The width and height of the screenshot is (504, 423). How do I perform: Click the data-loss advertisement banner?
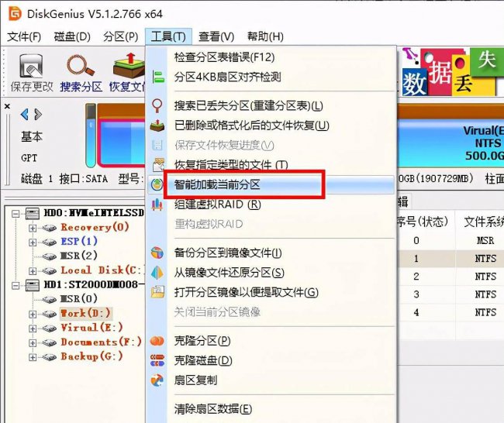pos(453,71)
